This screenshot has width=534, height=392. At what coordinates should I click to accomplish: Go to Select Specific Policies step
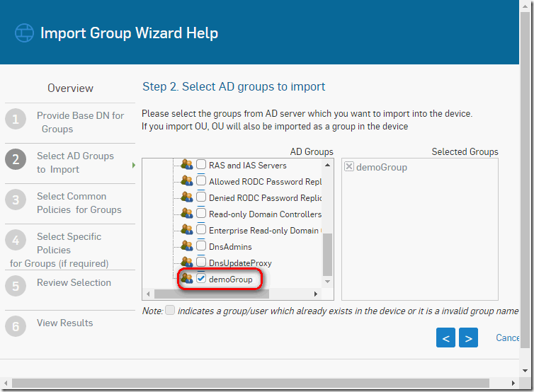pos(59,250)
